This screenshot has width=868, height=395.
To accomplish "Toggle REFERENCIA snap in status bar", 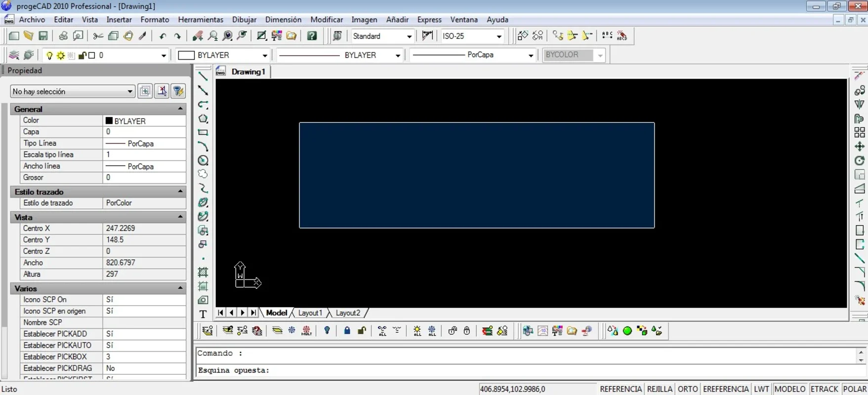I will (620, 389).
